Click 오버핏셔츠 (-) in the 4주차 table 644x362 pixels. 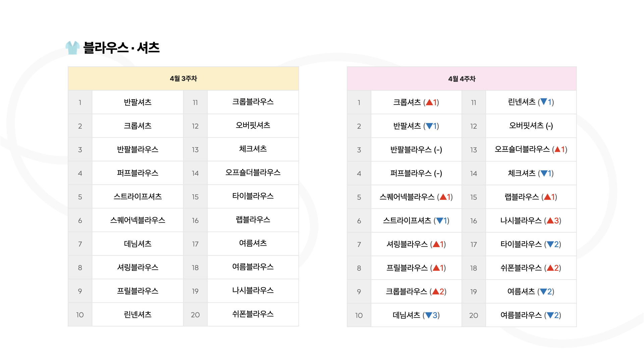pos(531,126)
